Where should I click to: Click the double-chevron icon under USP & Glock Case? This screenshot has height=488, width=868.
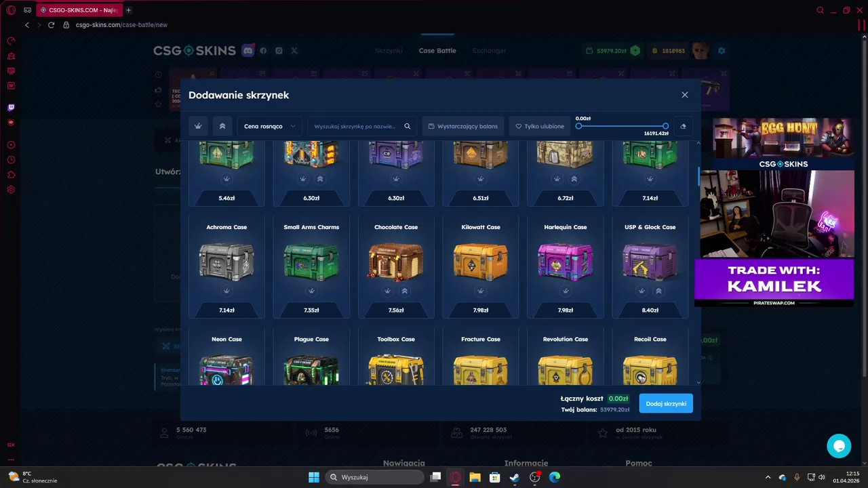pyautogui.click(x=658, y=291)
